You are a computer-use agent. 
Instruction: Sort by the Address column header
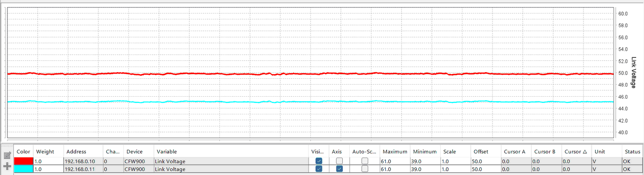83,151
